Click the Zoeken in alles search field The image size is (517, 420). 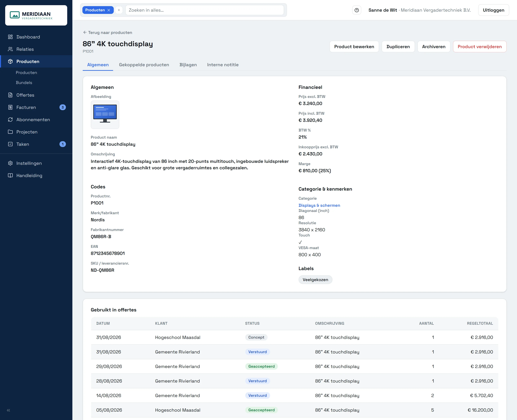pyautogui.click(x=204, y=10)
